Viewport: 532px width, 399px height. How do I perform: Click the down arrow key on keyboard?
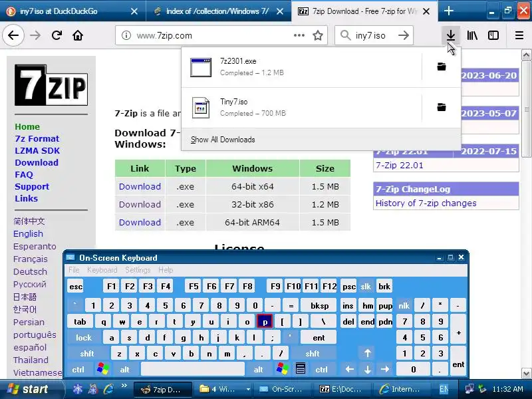point(368,369)
